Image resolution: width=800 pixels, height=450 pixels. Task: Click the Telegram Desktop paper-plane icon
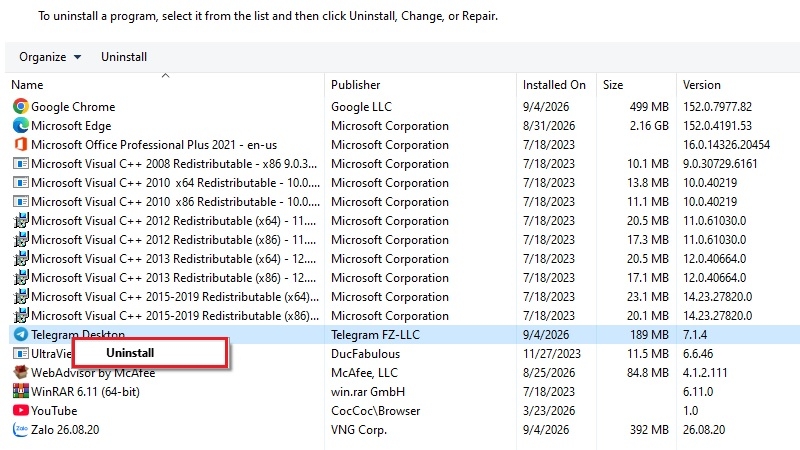tap(20, 335)
